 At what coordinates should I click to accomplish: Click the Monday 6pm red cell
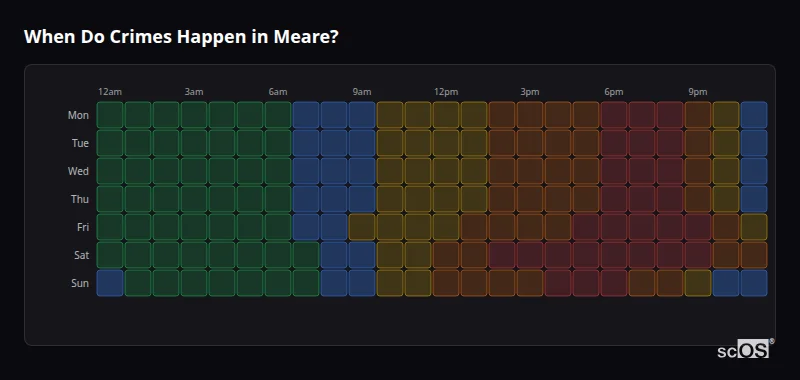pyautogui.click(x=614, y=115)
